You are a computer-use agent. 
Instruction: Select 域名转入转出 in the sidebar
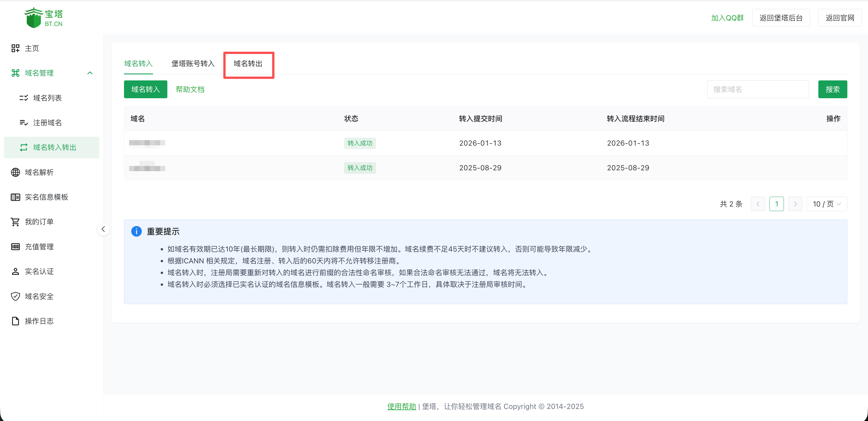54,147
